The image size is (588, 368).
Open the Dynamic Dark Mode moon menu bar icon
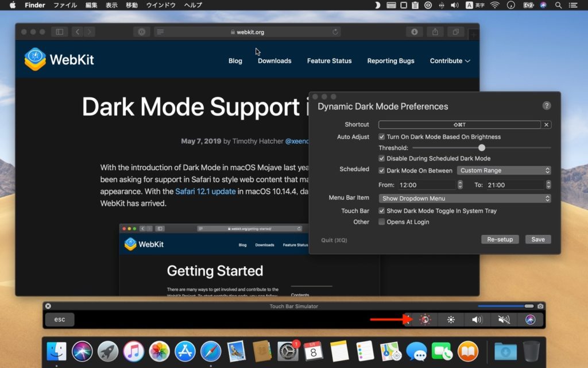(x=378, y=5)
